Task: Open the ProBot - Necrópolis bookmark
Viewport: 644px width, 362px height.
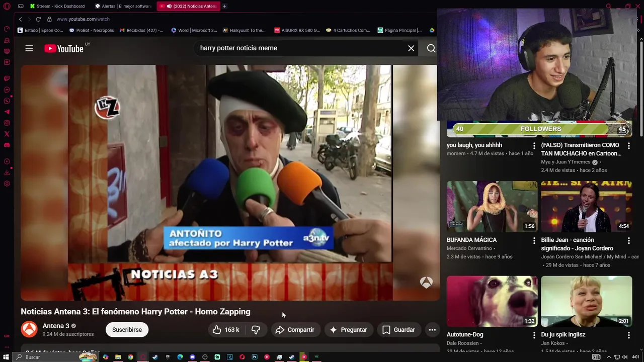Action: [x=92, y=30]
